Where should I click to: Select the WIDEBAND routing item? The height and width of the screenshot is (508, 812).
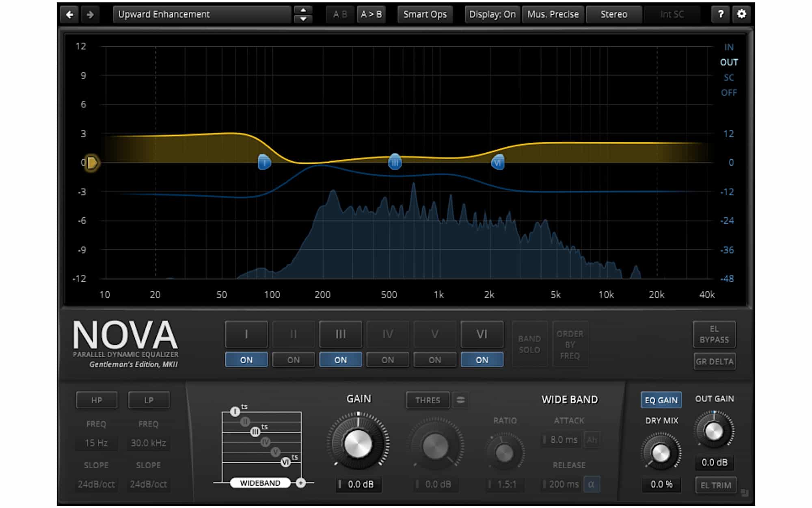pos(260,483)
